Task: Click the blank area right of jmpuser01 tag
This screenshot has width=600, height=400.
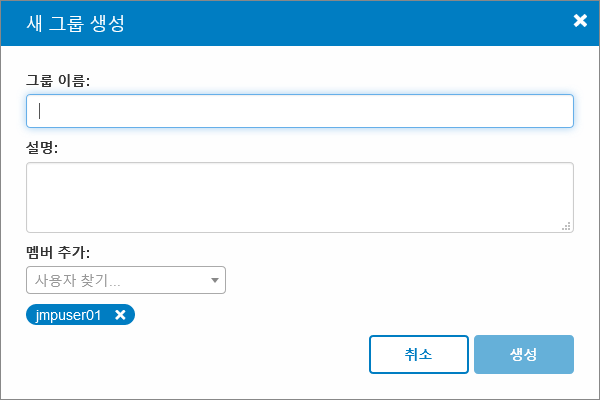Action: (350, 315)
